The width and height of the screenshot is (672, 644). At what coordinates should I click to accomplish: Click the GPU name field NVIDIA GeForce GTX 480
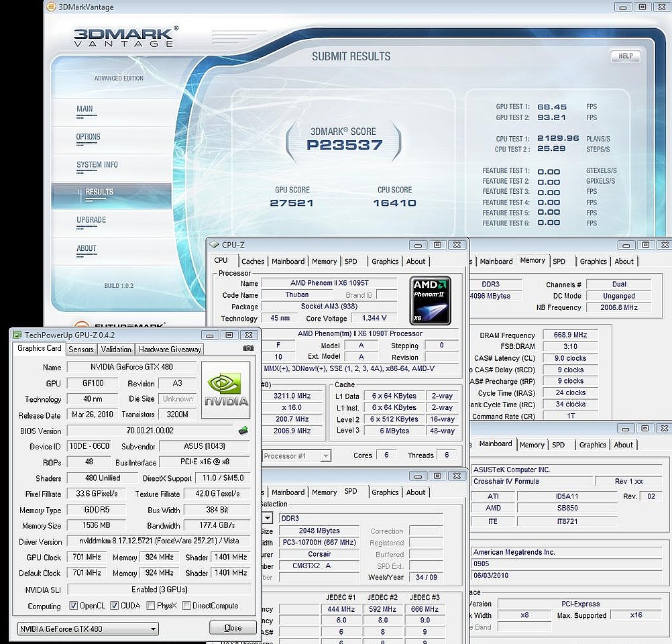click(131, 367)
